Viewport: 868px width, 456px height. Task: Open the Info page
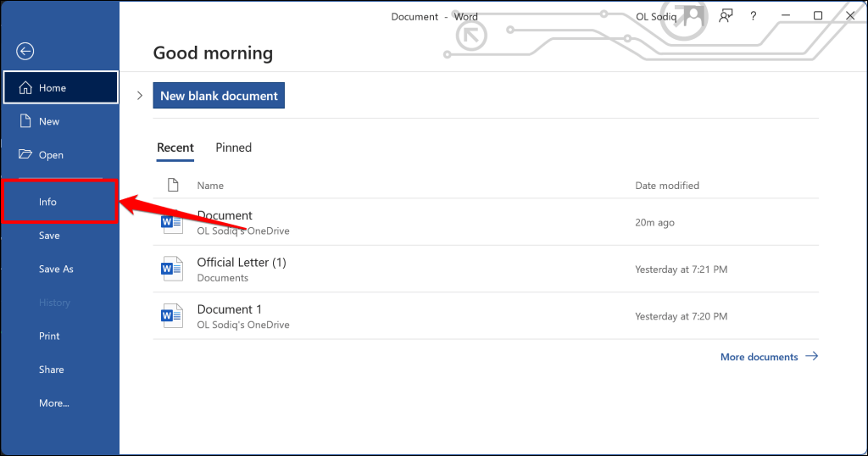(60, 202)
